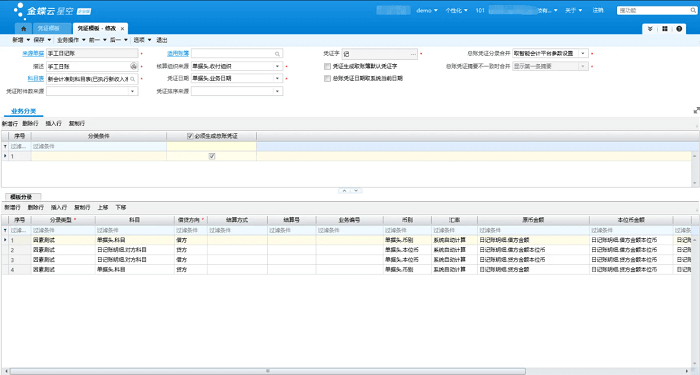Open the grid apps icon at top right
The height and width of the screenshot is (375, 700).
coord(665,29)
